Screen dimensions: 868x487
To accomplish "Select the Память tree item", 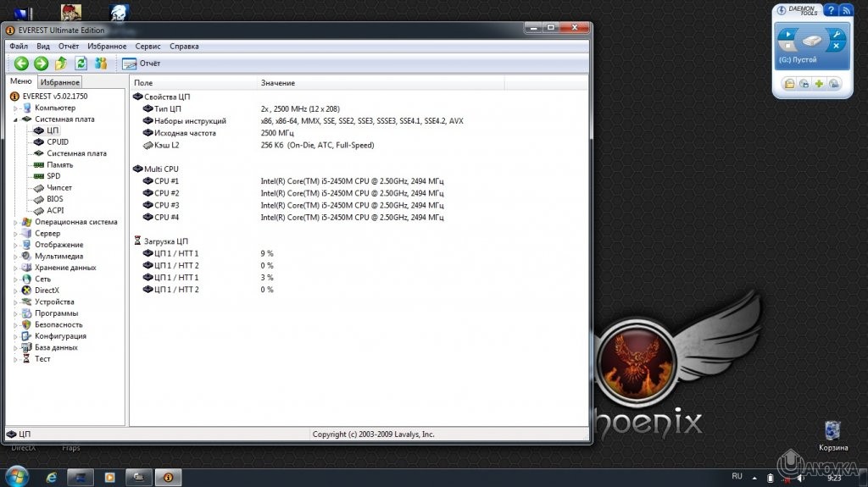I will pyautogui.click(x=53, y=165).
